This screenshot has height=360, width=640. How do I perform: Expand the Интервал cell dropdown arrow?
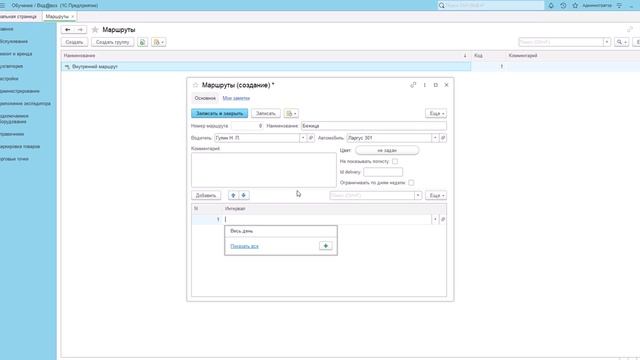[435, 220]
